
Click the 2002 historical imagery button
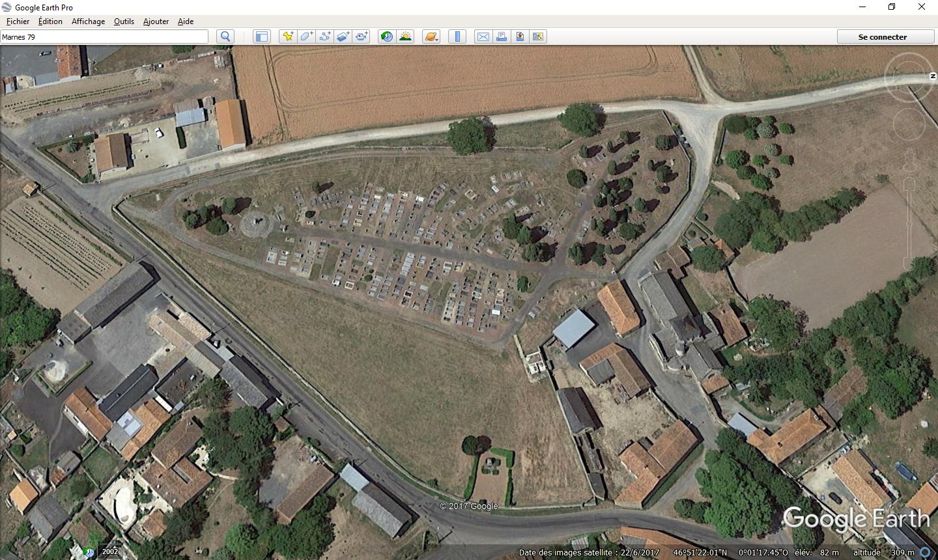(110, 552)
